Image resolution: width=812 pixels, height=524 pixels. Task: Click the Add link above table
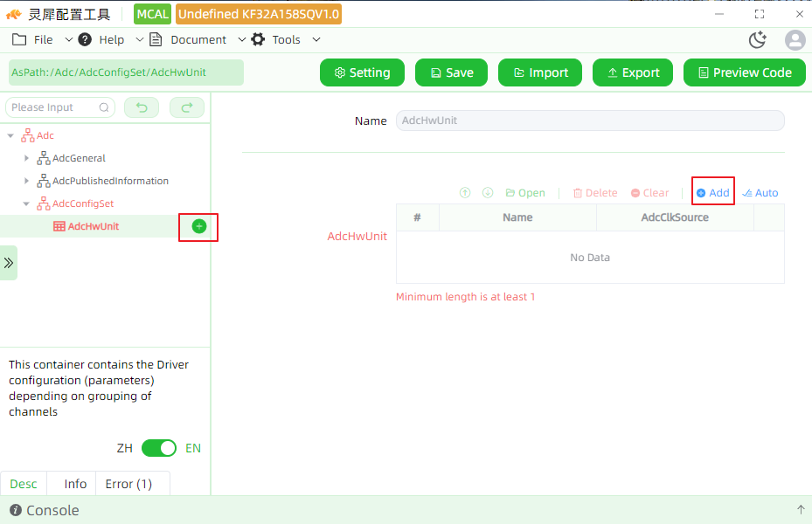(713, 193)
